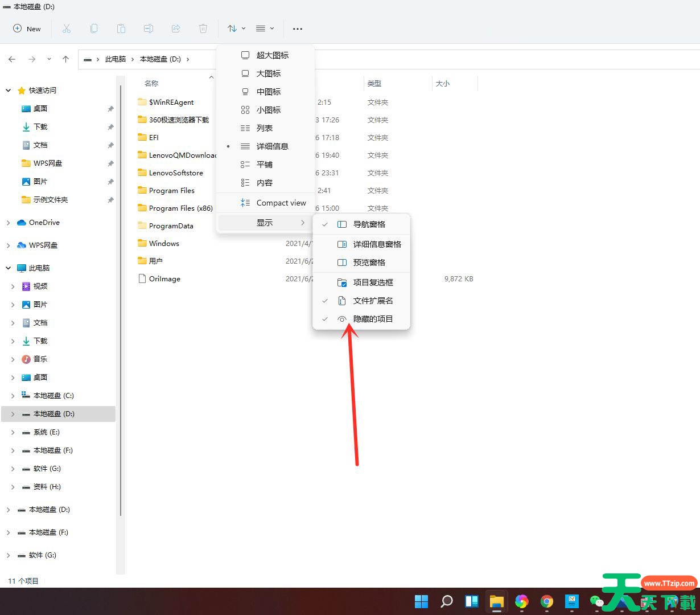This screenshot has width=700, height=615.
Task: Select the EFI folder
Action: pos(148,138)
